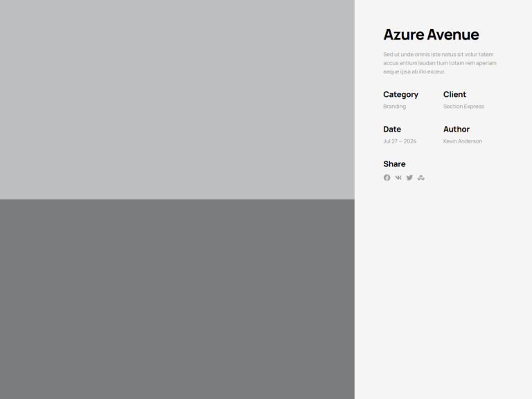Open the top light gray project image

coord(177,99)
